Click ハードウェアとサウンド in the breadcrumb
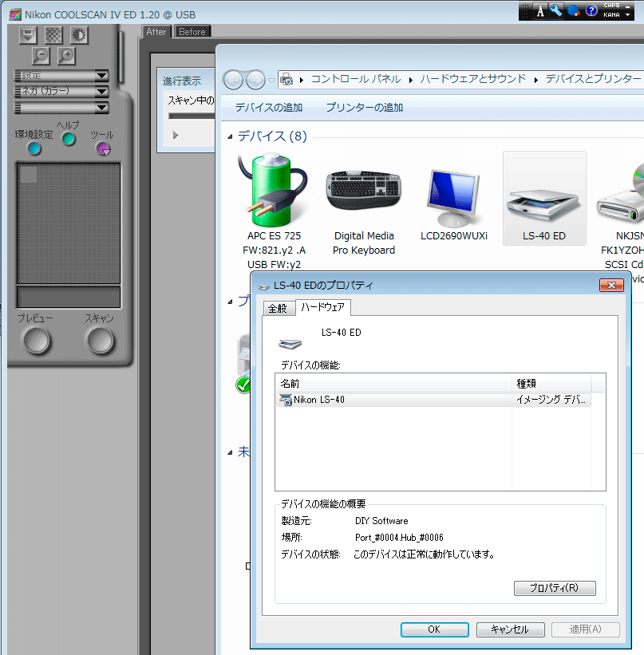Screen dimensions: 644x655 point(472,79)
